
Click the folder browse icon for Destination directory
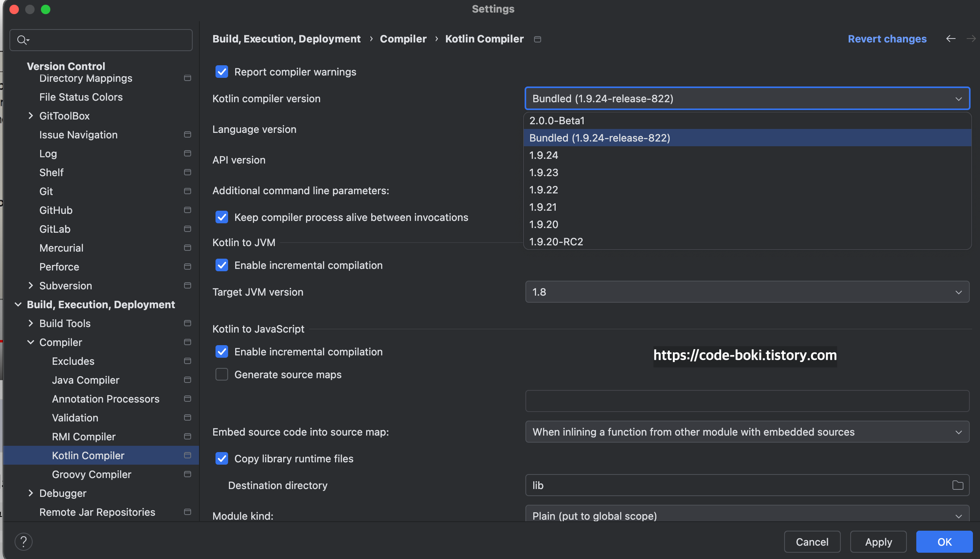click(x=958, y=485)
